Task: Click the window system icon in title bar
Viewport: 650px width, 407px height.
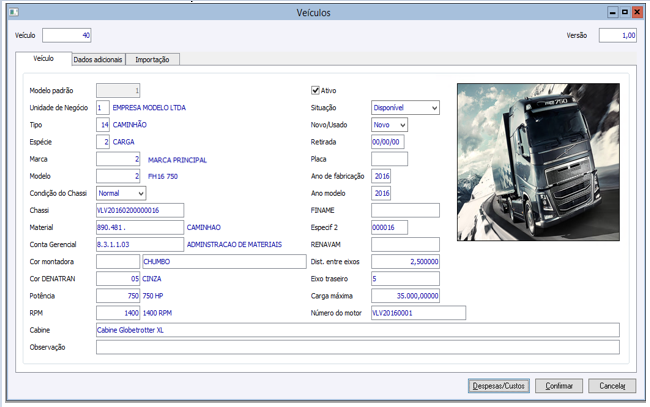Action: (x=14, y=12)
